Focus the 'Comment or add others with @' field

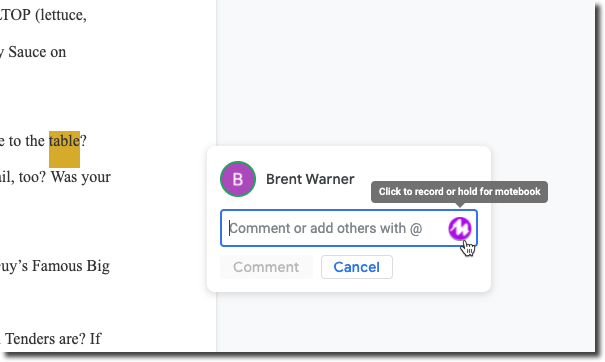coord(349,228)
